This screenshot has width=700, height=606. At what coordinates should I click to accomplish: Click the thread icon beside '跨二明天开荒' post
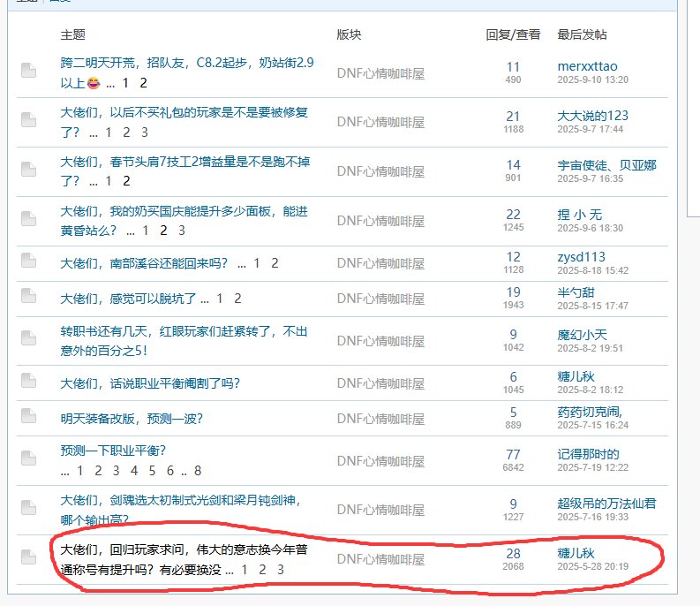coord(29,71)
